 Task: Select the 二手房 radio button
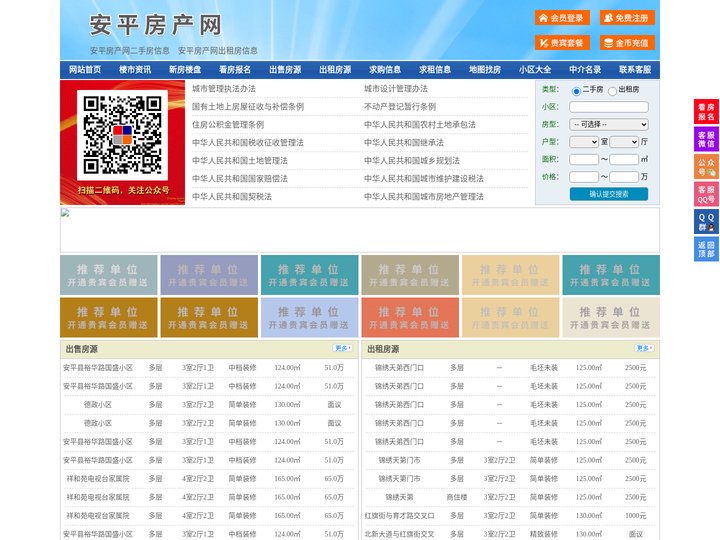point(576,90)
